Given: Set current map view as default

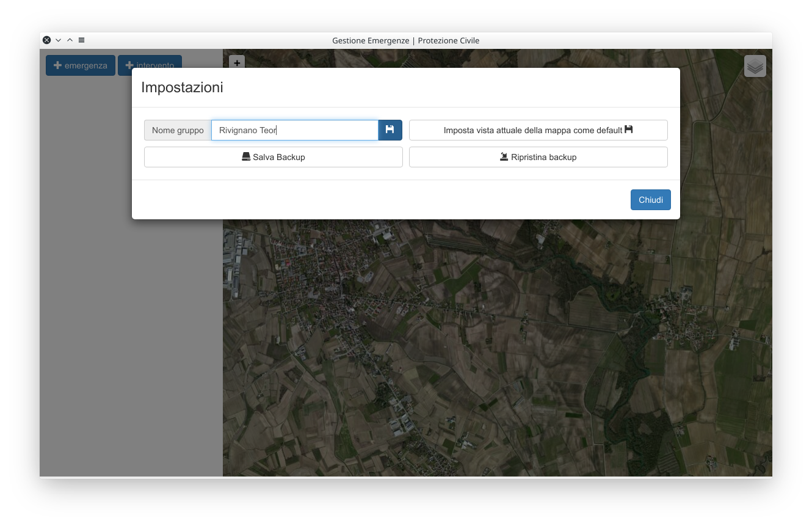Looking at the screenshot, I should point(538,130).
